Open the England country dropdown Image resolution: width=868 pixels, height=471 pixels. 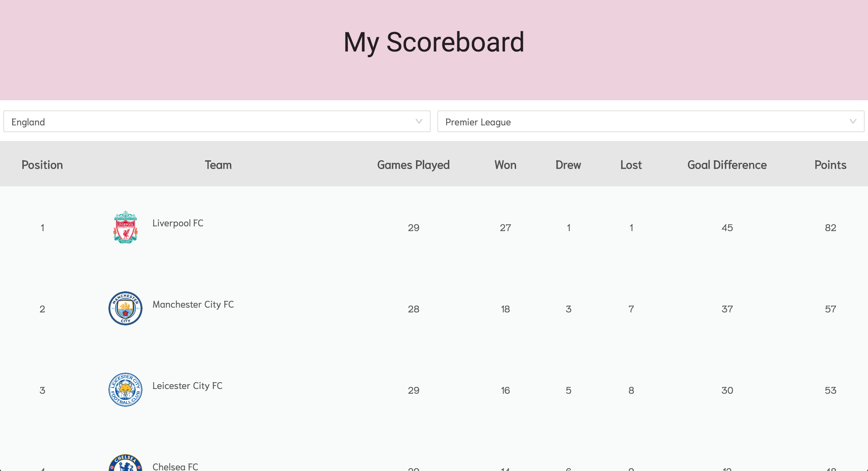click(217, 122)
